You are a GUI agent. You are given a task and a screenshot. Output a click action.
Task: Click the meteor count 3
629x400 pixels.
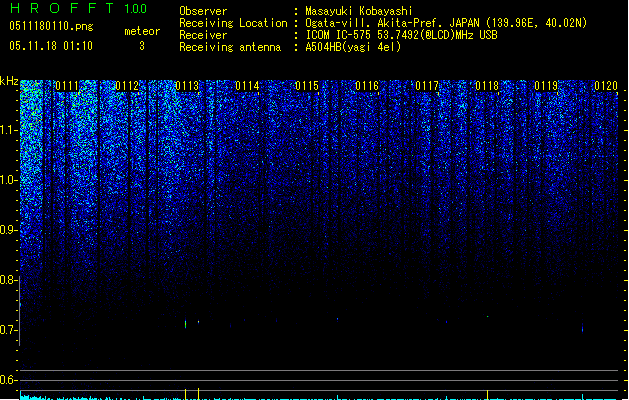pos(142,46)
